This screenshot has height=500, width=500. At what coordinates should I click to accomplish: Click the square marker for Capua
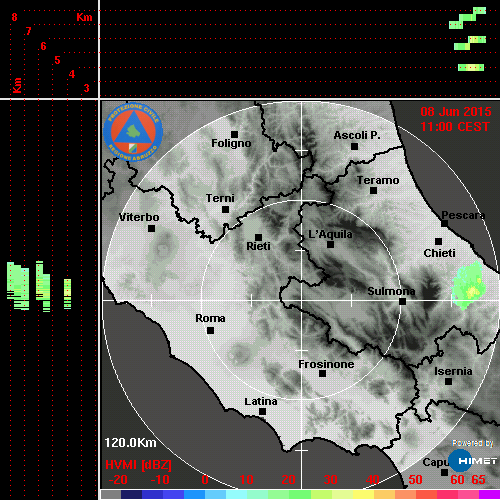coord(444,472)
